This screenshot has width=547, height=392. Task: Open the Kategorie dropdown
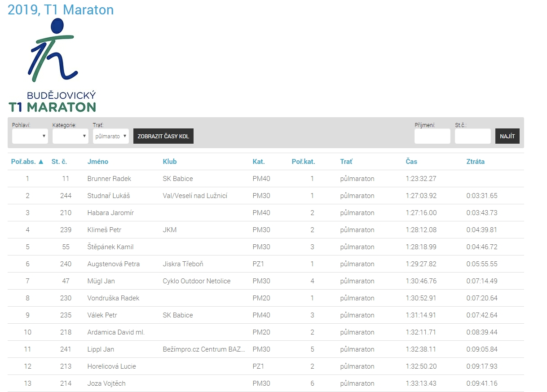click(x=71, y=136)
